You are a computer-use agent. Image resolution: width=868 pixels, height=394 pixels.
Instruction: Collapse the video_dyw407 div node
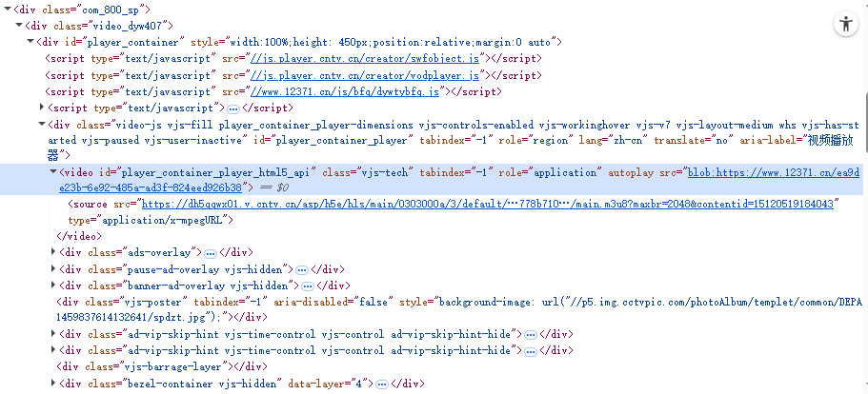click(x=19, y=26)
